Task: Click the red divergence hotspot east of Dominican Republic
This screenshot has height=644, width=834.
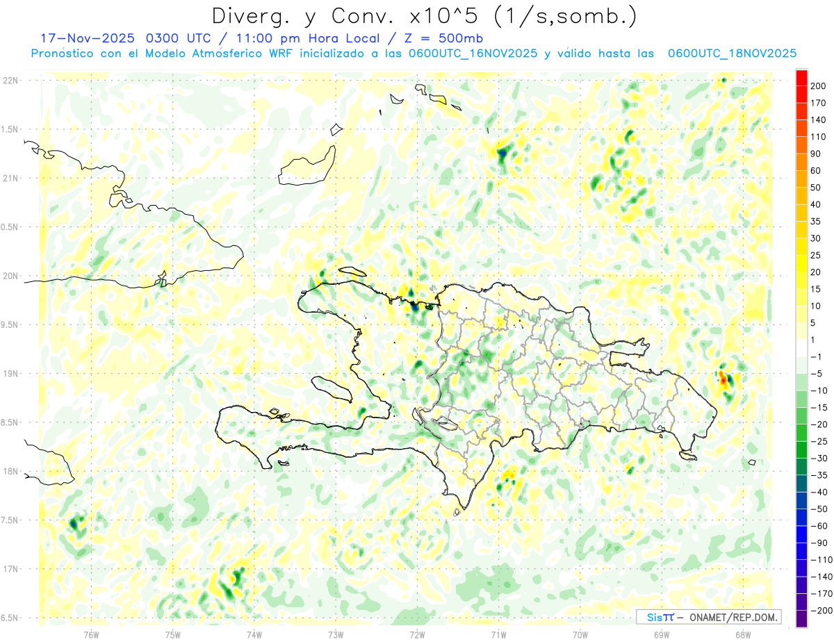Action: coord(723,379)
